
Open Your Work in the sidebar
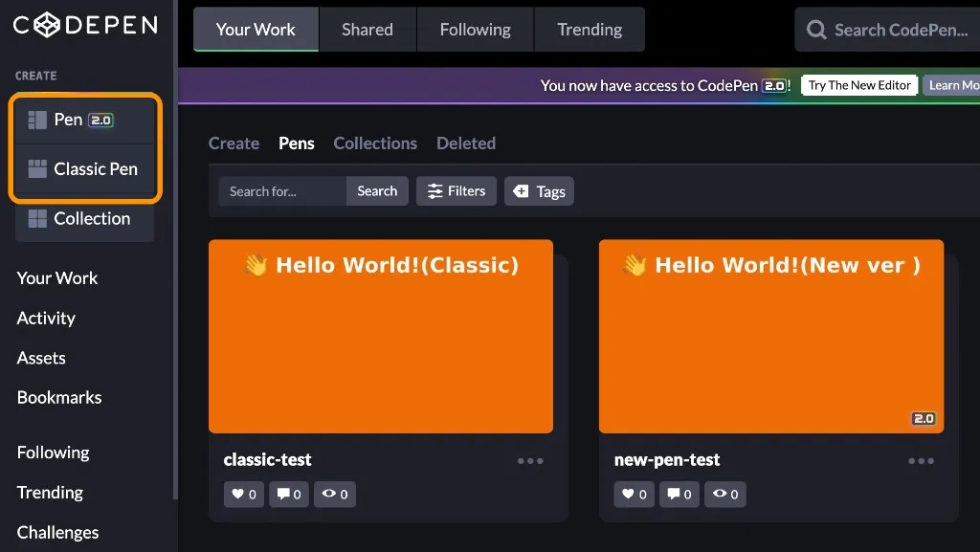[56, 277]
